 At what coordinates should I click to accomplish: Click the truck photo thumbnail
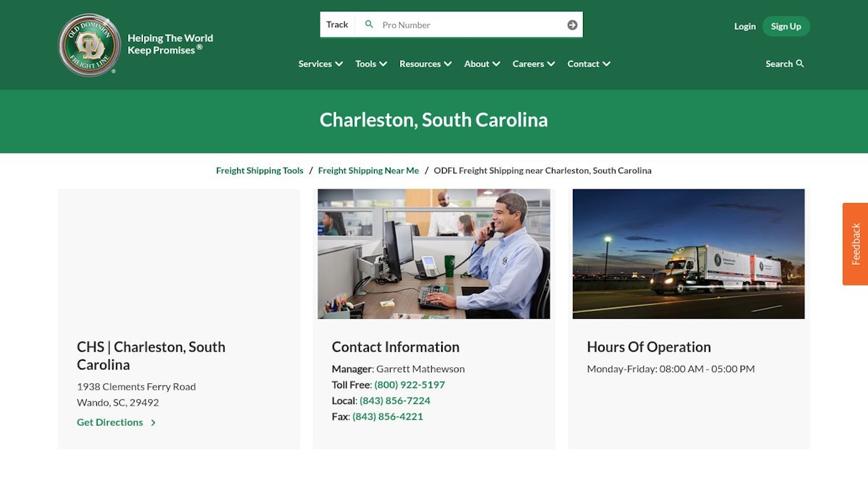pyautogui.click(x=688, y=254)
